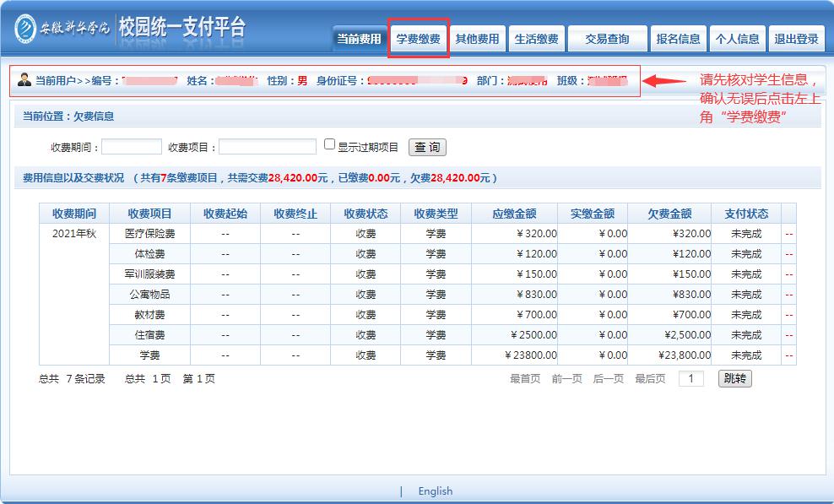Open the 个人信息 tab
Image resolution: width=834 pixels, height=504 pixels.
(737, 39)
